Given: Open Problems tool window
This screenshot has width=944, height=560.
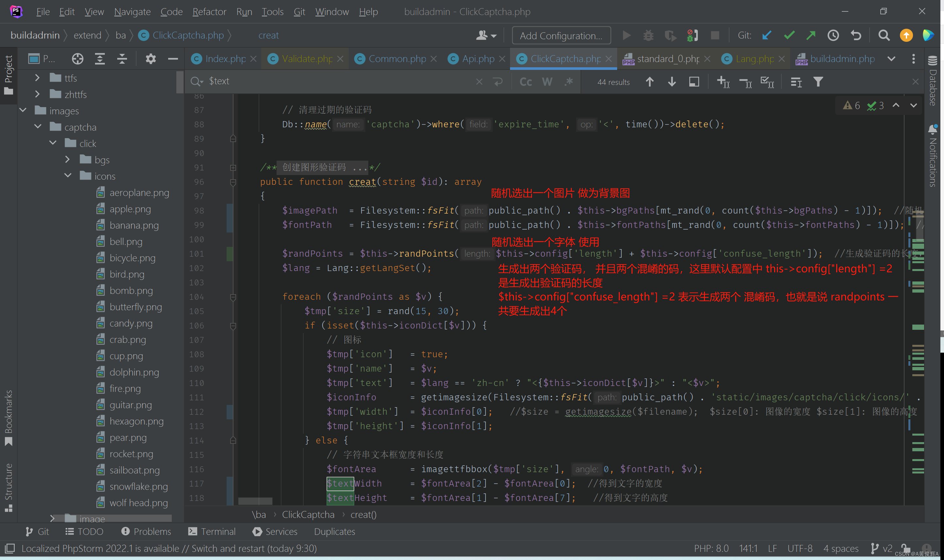Looking at the screenshot, I should click(x=146, y=531).
